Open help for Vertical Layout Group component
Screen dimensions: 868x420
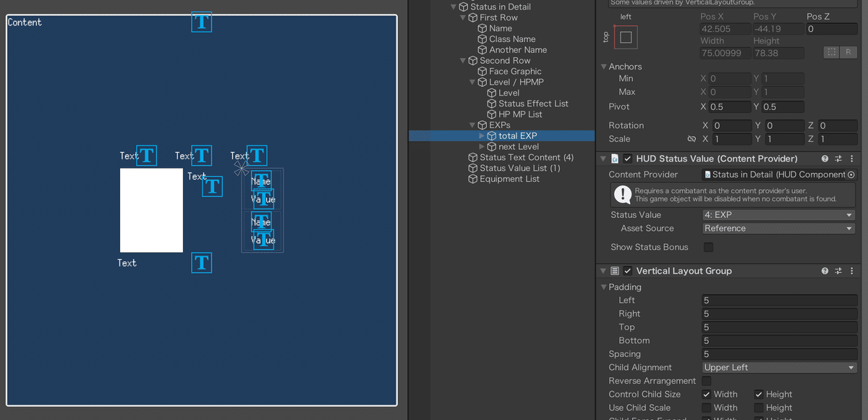tap(825, 271)
